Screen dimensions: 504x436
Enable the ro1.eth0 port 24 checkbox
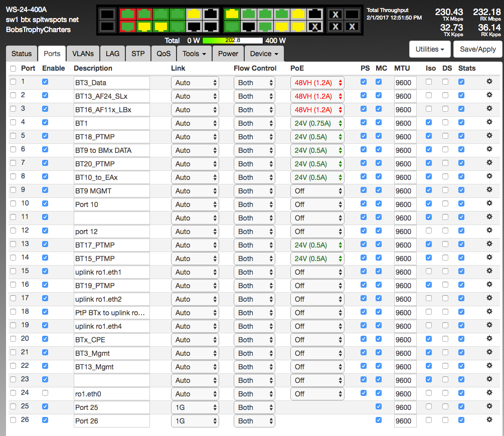[45, 393]
